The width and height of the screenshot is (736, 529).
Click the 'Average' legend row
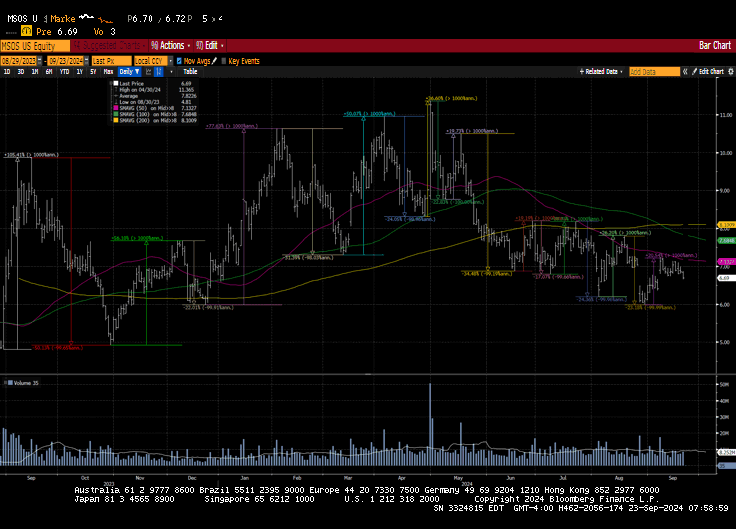pos(154,96)
